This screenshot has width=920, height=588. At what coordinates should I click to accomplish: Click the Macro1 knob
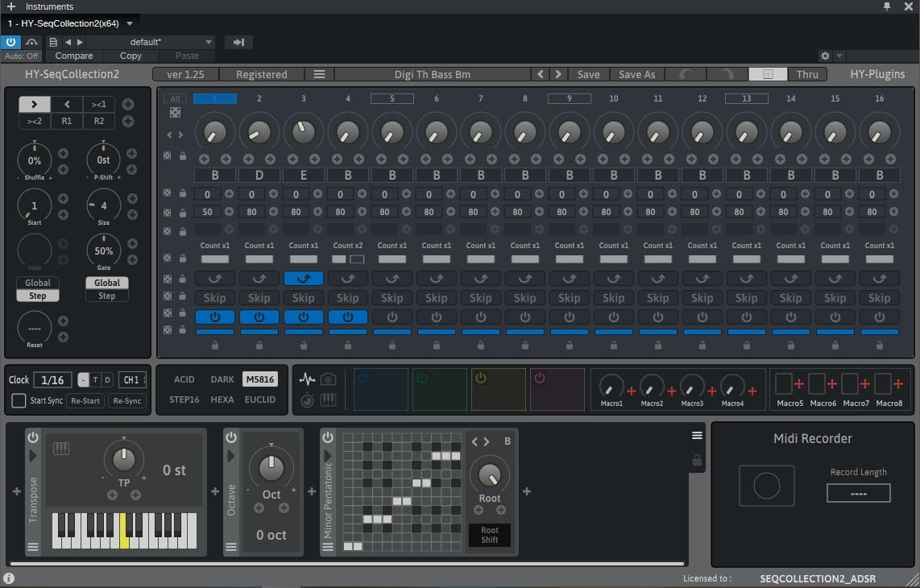coord(611,387)
